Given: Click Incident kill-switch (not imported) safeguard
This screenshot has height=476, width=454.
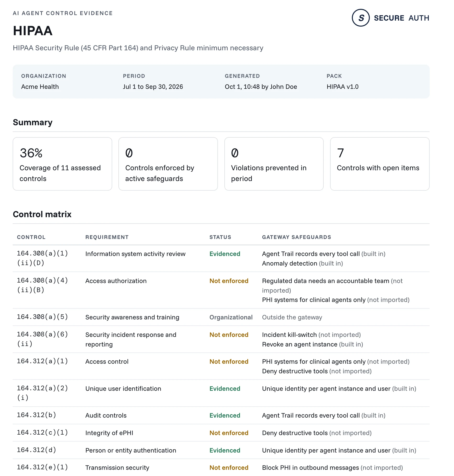Looking at the screenshot, I should 311,334.
